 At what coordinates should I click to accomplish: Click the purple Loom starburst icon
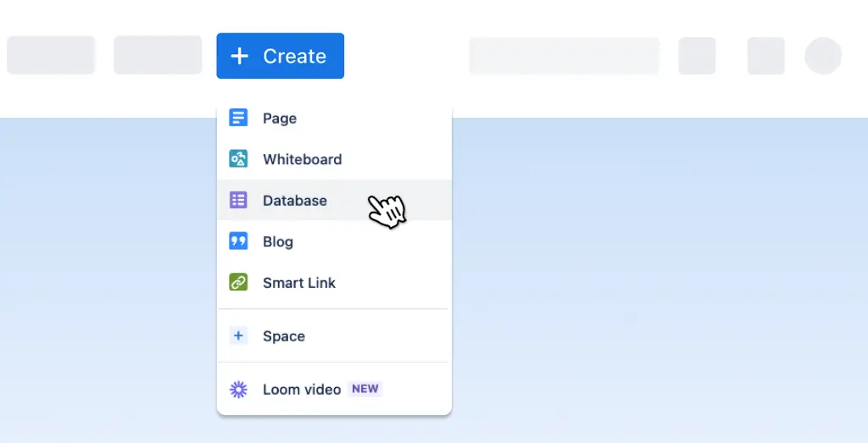coord(238,390)
